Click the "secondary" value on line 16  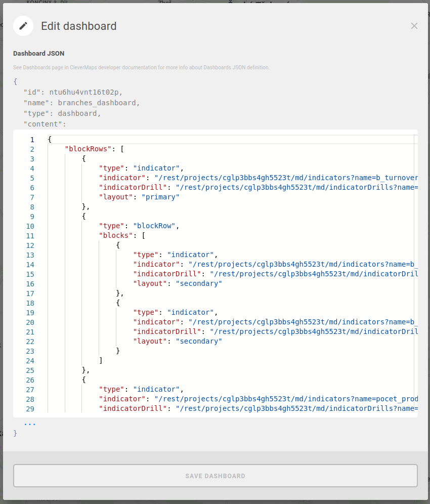coord(199,284)
